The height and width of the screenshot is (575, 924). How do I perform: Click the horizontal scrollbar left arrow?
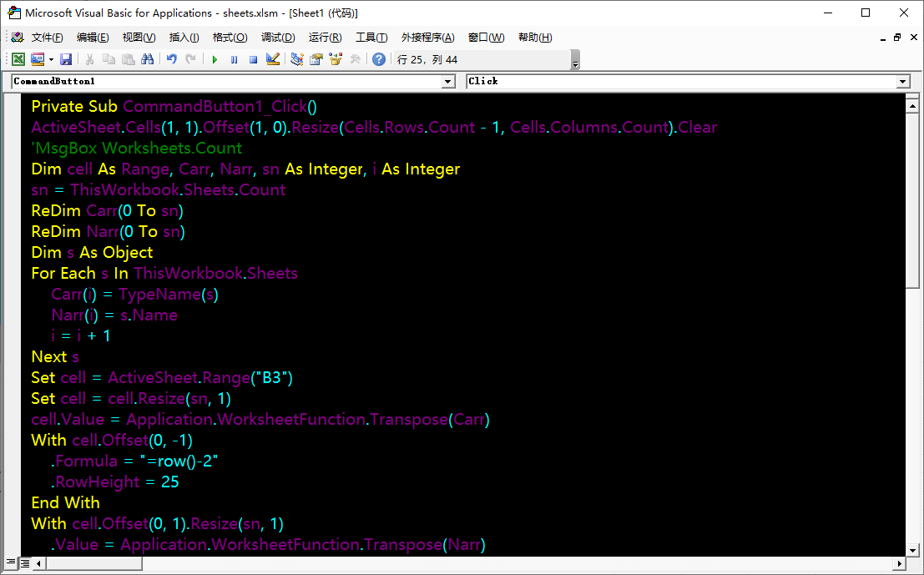39,564
